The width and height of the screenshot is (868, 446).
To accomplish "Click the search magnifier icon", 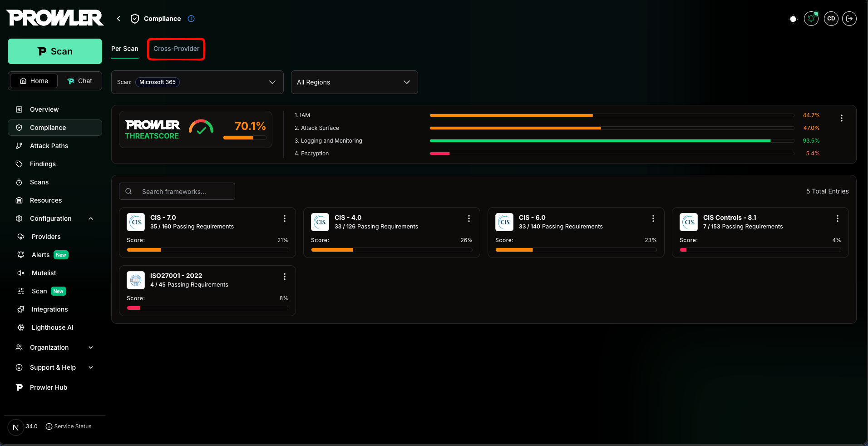I will [128, 191].
